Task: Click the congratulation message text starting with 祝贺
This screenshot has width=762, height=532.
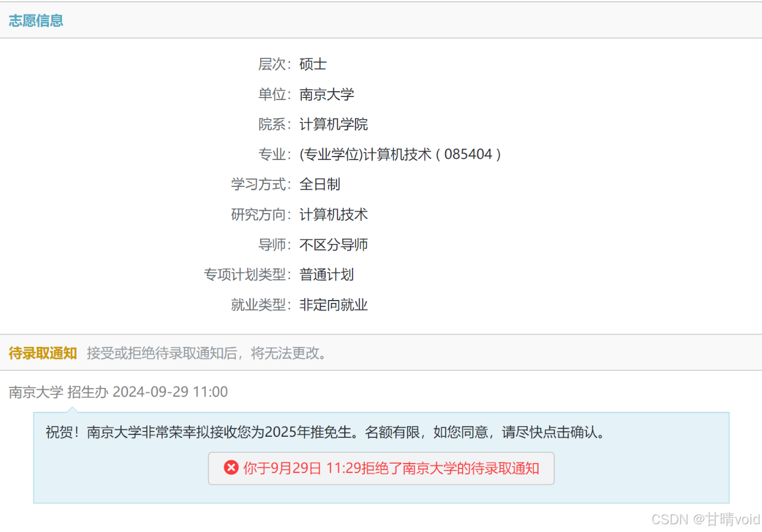Action: [x=326, y=432]
